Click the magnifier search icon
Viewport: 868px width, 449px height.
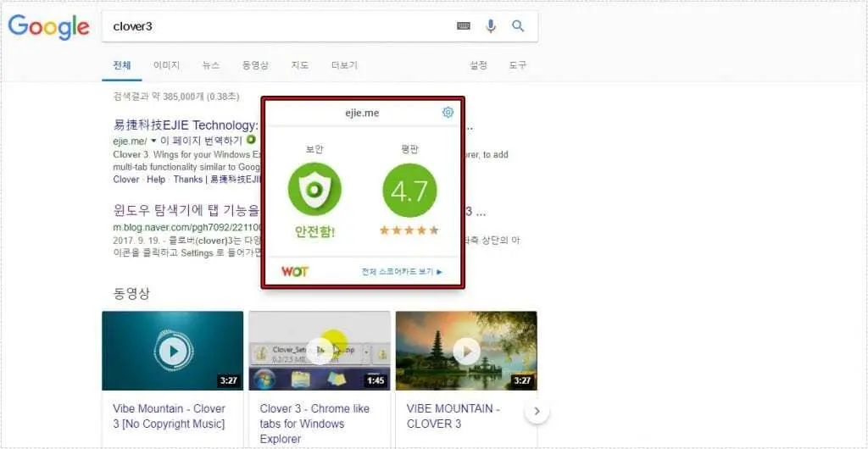click(518, 26)
